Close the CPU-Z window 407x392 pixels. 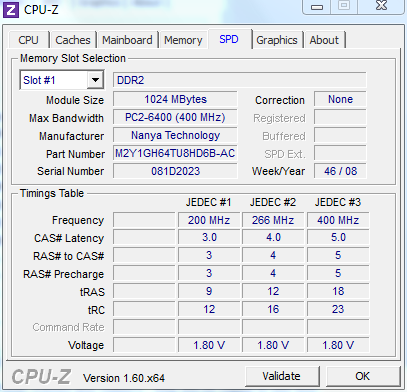click(381, 6)
